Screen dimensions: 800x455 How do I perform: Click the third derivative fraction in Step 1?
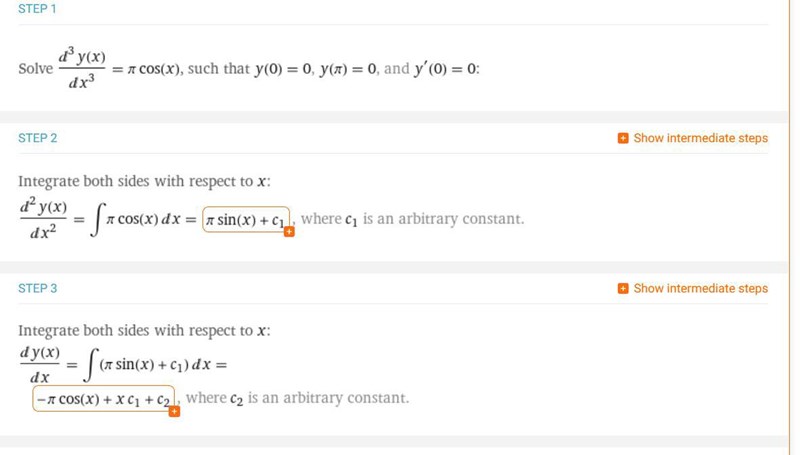82,70
